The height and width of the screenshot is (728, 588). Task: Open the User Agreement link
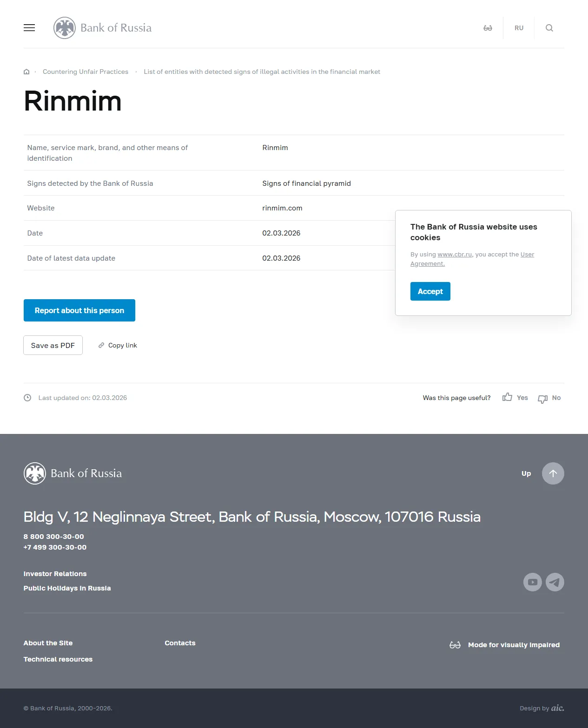(x=527, y=255)
